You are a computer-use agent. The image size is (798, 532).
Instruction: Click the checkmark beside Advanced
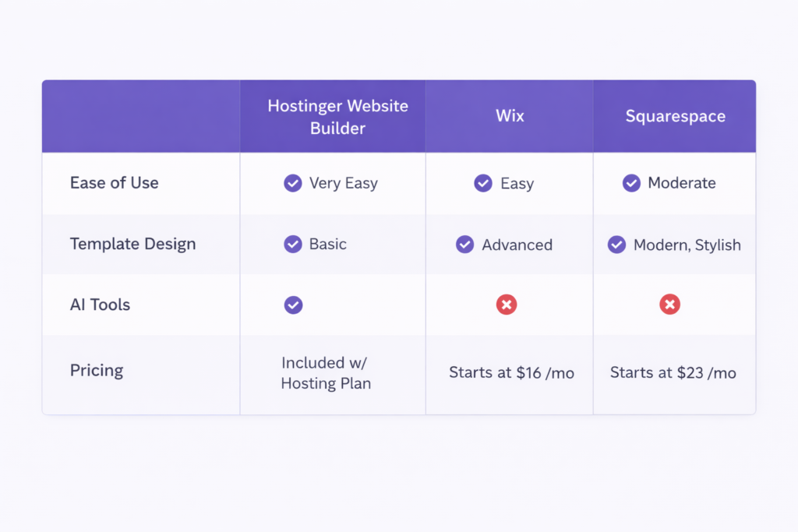464,244
